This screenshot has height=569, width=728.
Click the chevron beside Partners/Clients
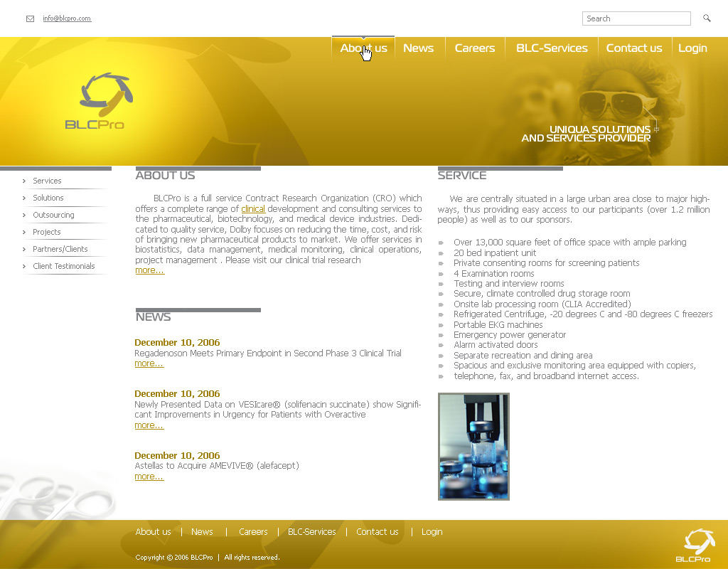pyautogui.click(x=24, y=249)
